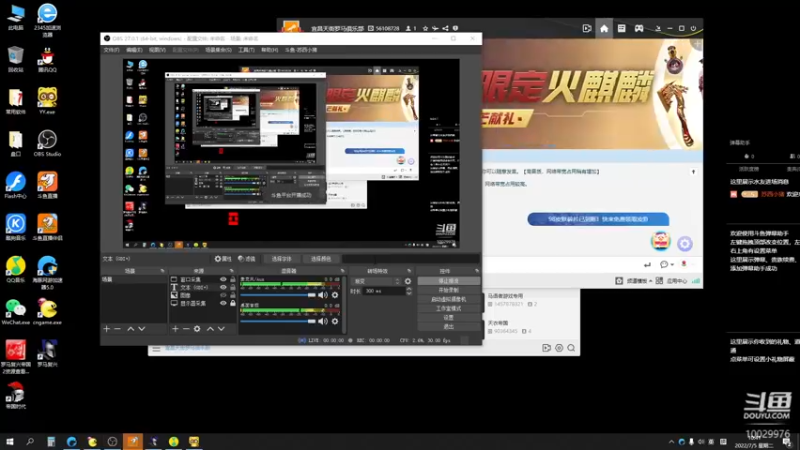Open the Tools menu in OBS

246,50
